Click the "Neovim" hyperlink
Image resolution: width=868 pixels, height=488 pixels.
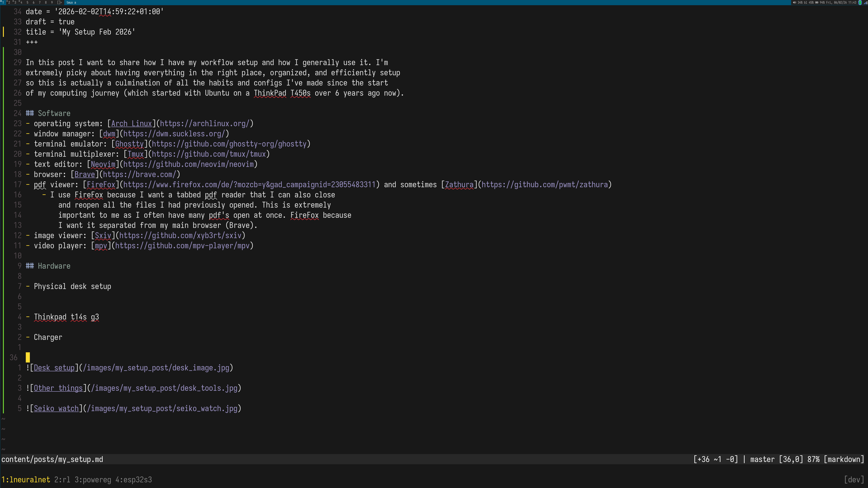(x=103, y=164)
